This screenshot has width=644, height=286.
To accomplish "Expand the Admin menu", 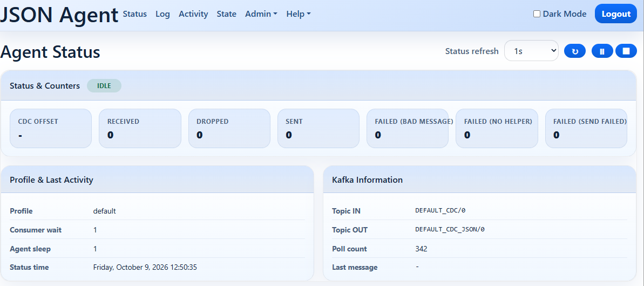I will [261, 14].
